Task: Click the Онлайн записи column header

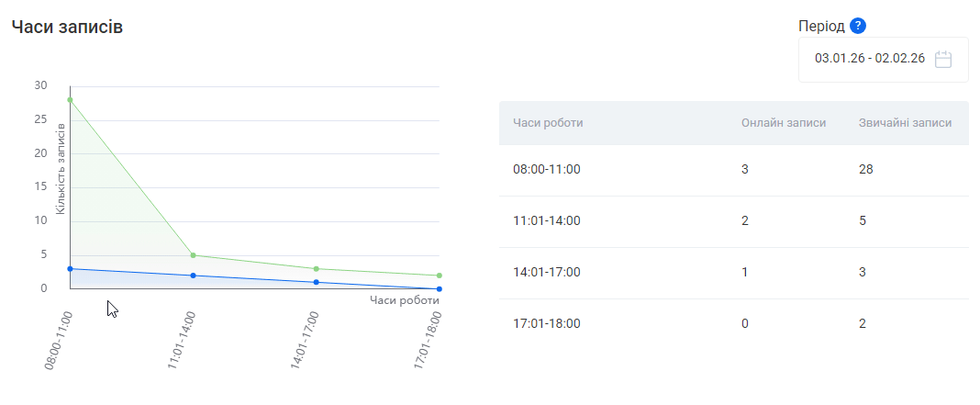Action: tap(783, 123)
